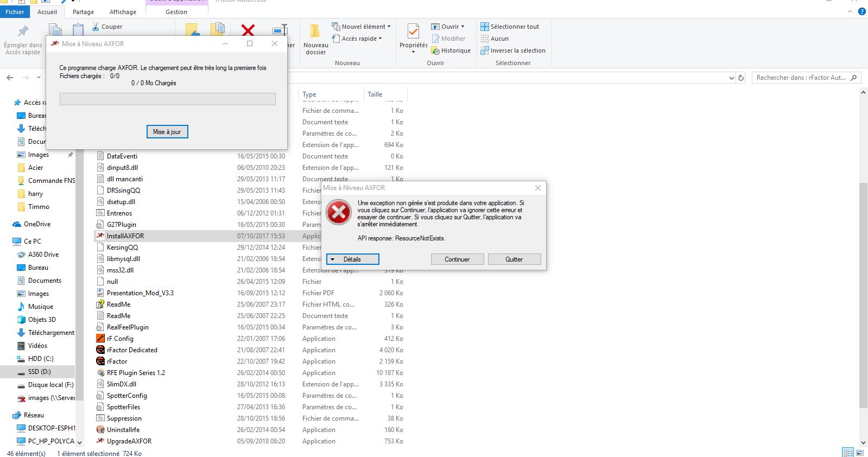Click Inverser la sélection
The image size is (868, 457).
513,50
